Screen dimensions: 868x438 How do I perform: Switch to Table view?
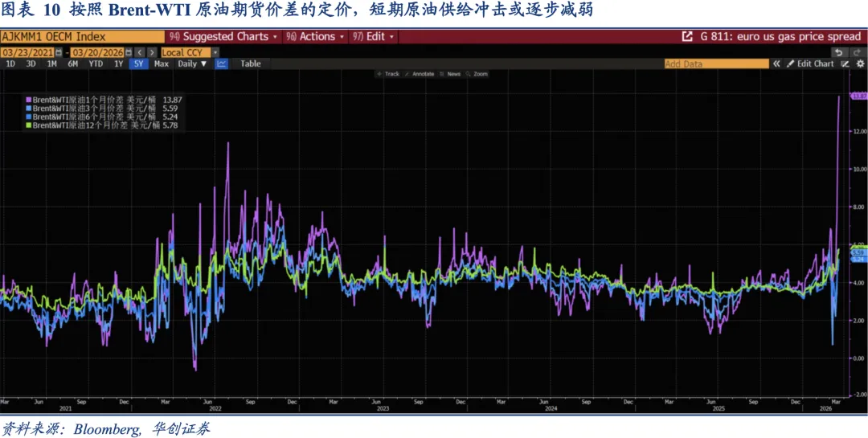pos(250,63)
